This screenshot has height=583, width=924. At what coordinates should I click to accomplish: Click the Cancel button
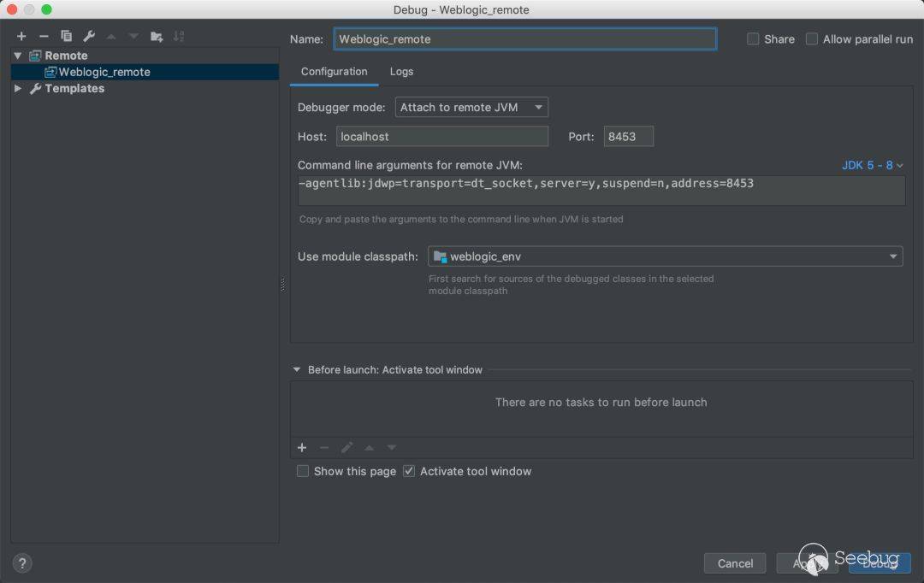[735, 563]
